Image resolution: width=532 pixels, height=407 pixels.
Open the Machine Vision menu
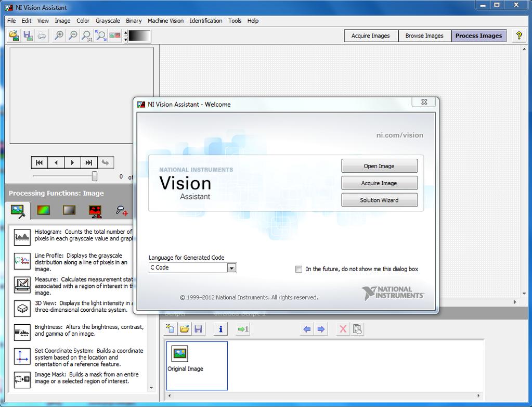tap(165, 21)
